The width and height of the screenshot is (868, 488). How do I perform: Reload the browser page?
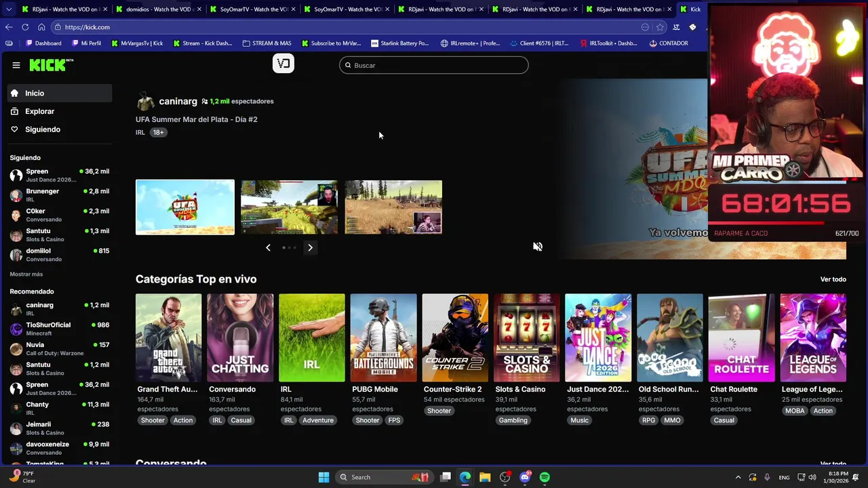25,27
